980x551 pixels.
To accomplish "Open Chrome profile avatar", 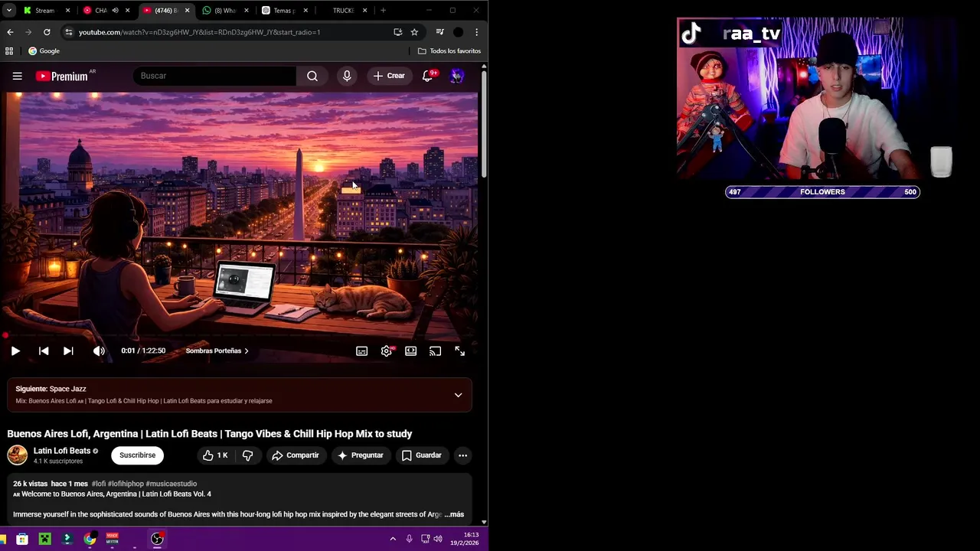I will 458,32.
